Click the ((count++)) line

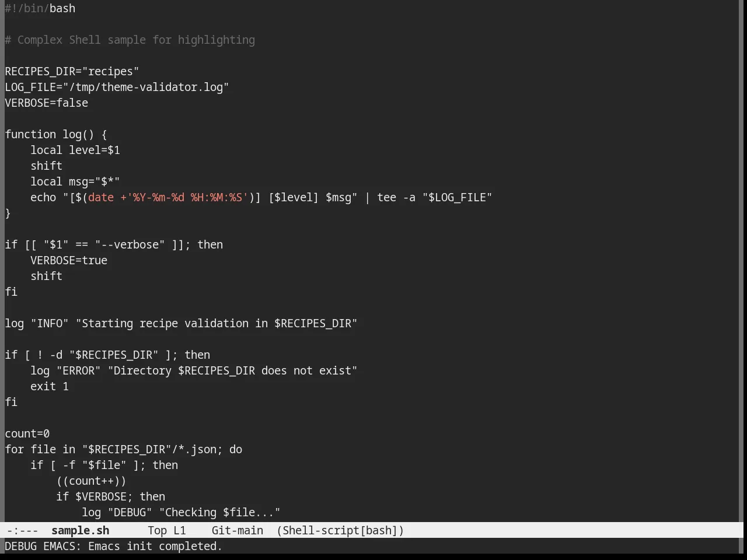(91, 481)
